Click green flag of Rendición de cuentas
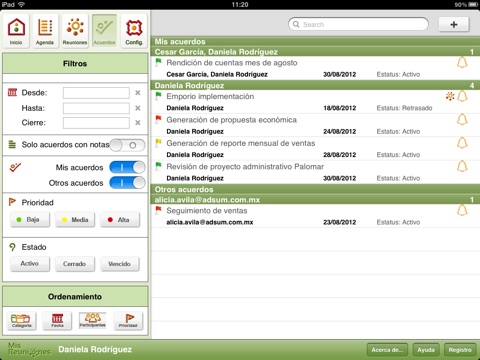This screenshot has height=360, width=480. point(158,62)
